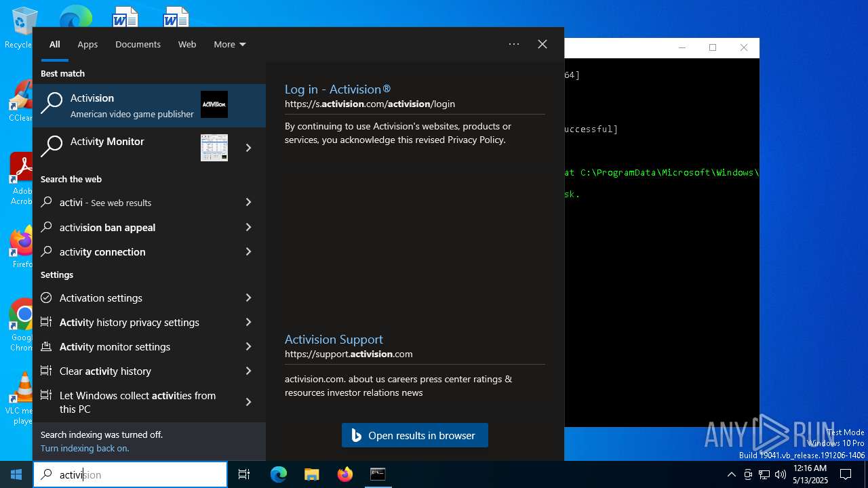868x488 pixels.
Task: Select the Activity Monitor search result
Action: (x=132, y=148)
